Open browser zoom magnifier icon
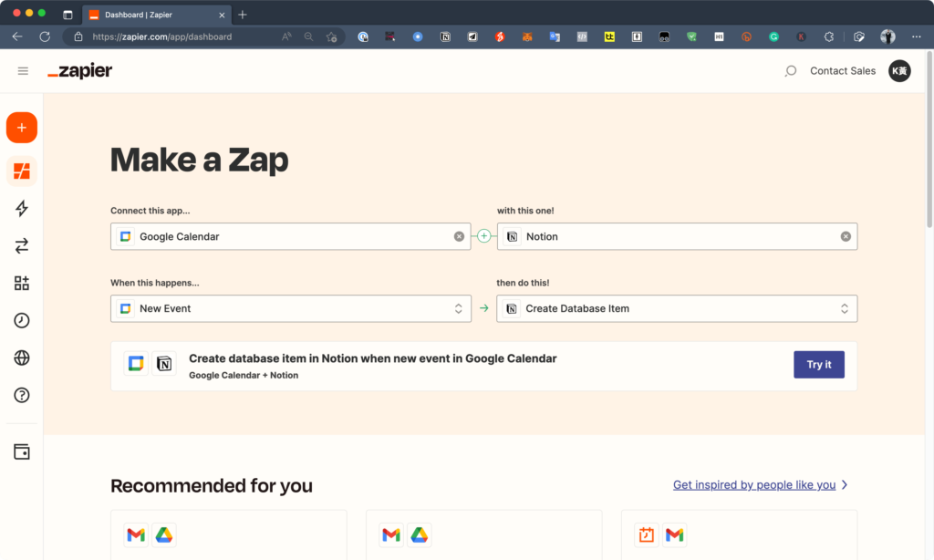Image resolution: width=934 pixels, height=560 pixels. click(x=308, y=36)
